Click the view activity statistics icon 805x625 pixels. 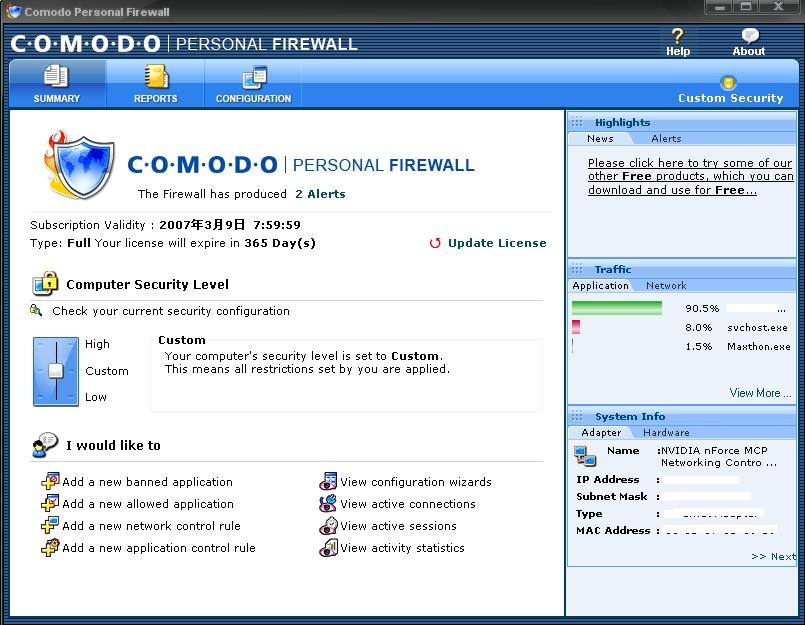pos(328,547)
